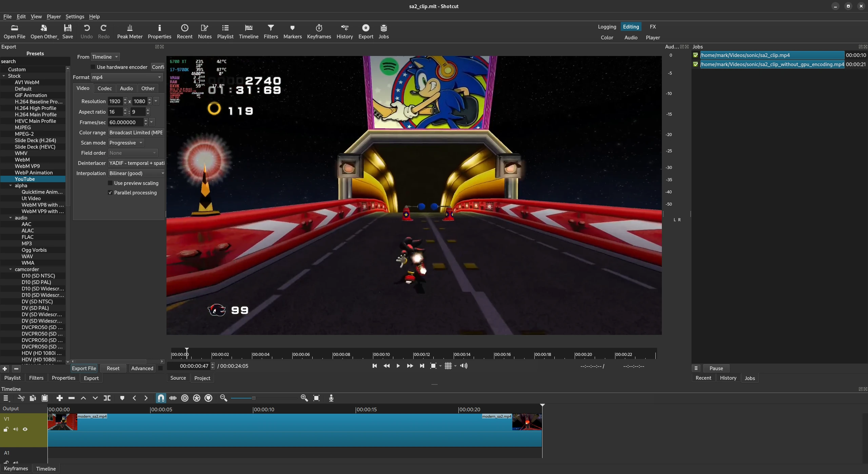Switch to the History tab in Jobs panel
This screenshot has height=474, width=868.
728,378
